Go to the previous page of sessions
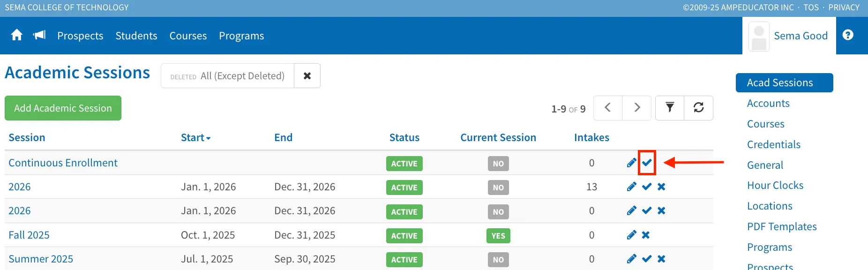Viewport: 868px width, 270px height. (x=608, y=108)
